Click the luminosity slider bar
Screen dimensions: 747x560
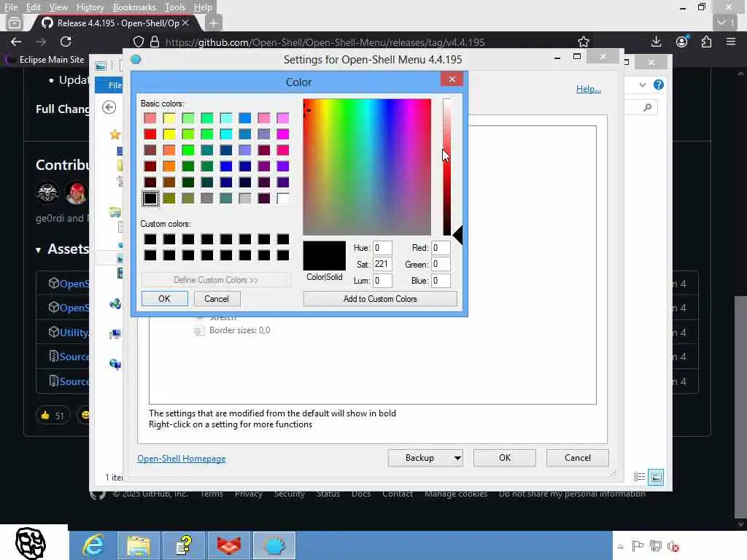(447, 167)
